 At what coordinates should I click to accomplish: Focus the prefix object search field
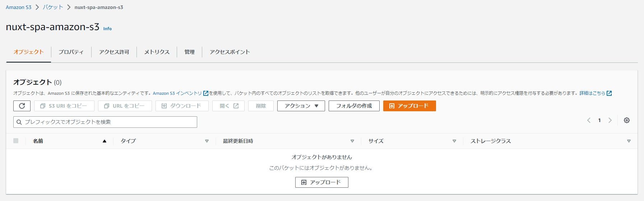[x=105, y=122]
